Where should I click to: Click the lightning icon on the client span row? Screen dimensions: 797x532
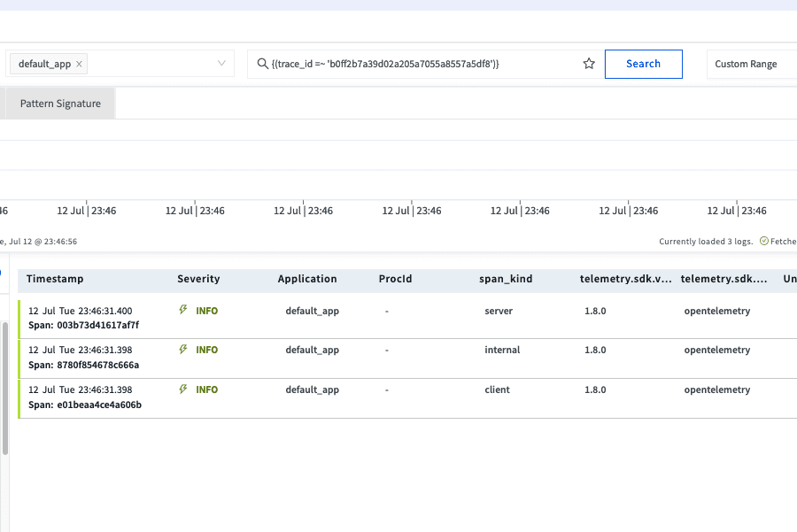pyautogui.click(x=183, y=389)
